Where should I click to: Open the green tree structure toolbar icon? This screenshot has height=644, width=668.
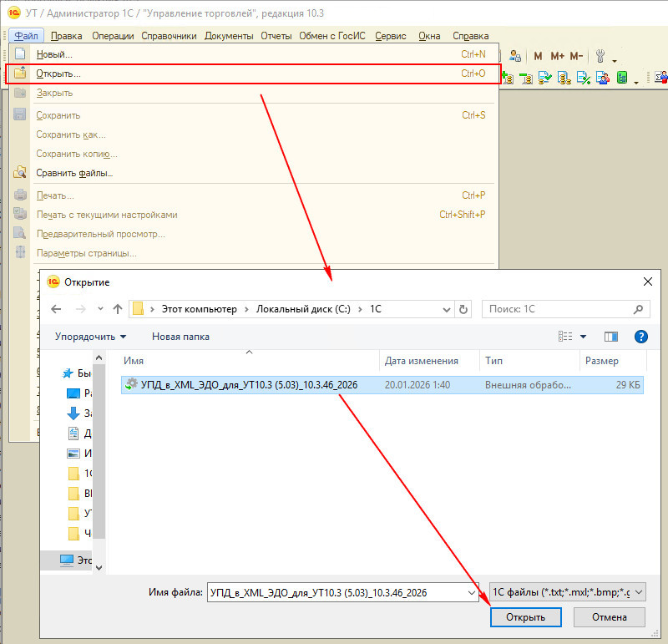click(622, 77)
